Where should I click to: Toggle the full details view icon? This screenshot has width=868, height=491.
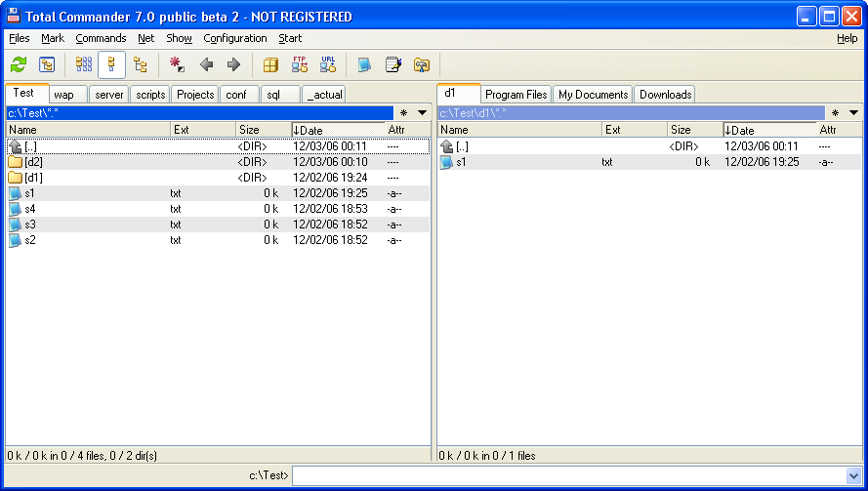[x=112, y=64]
